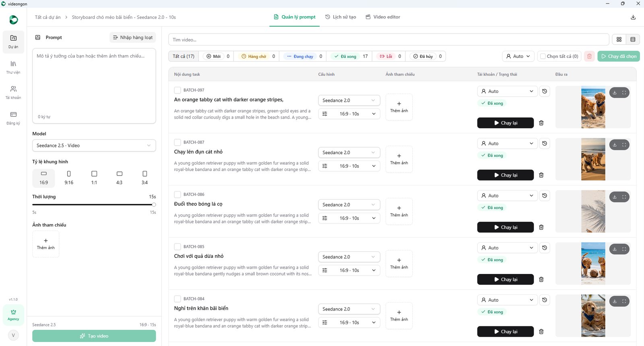Tick the BATCH-086 checkbox
The image size is (644, 346).
click(178, 194)
